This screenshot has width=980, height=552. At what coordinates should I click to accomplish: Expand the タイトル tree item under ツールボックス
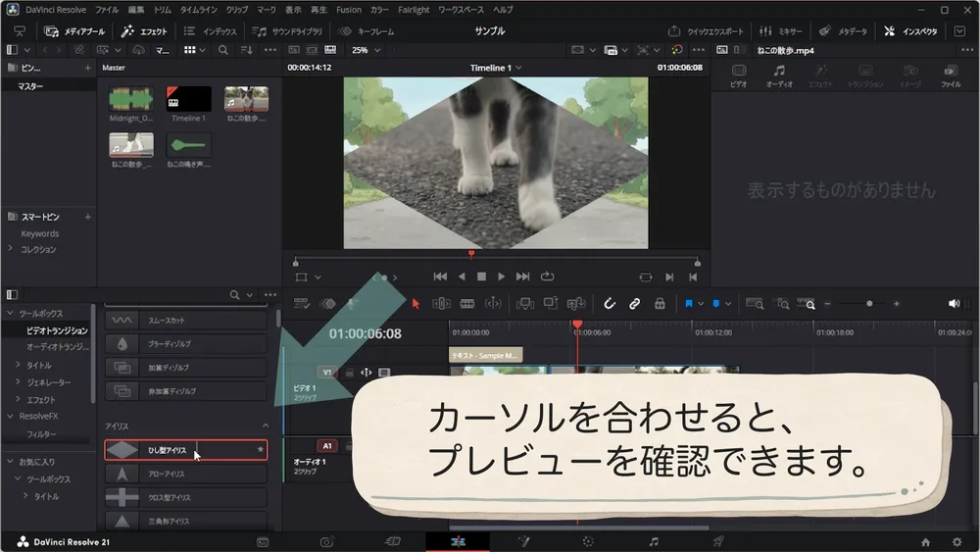click(x=18, y=365)
